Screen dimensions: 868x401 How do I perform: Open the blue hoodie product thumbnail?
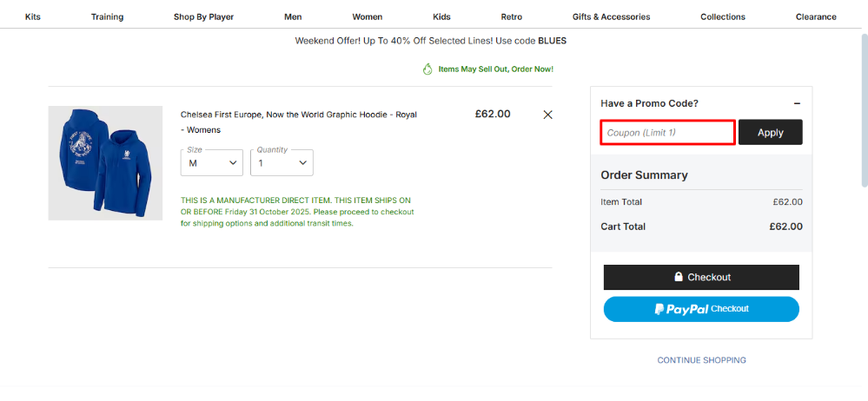[x=105, y=163]
